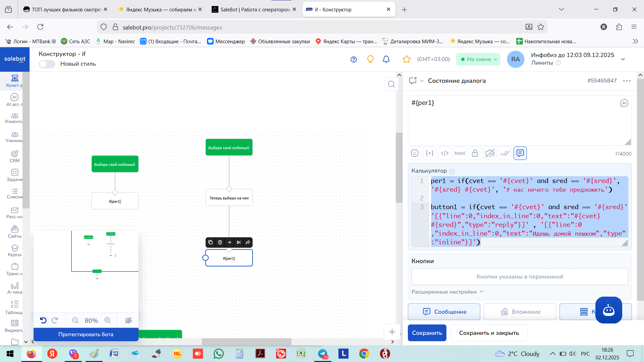Toggle the crossed-eye visibility icon on the minimap
644x362 pixels.
(x=128, y=320)
